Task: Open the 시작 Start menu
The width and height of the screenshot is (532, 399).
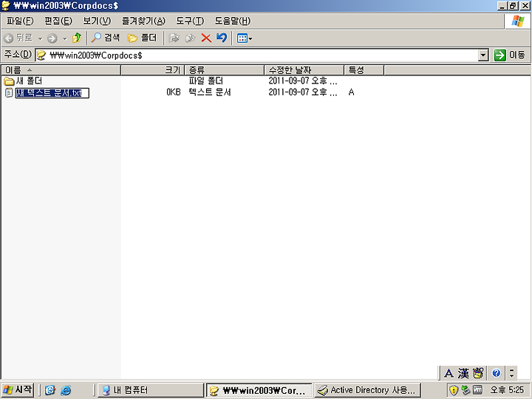Action: coord(17,389)
